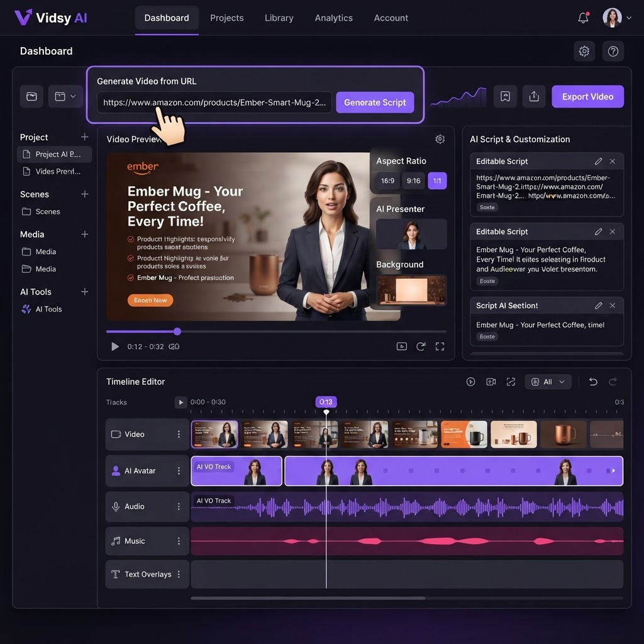644x644 pixels.
Task: Click the orange button in the video preview
Action: (150, 300)
